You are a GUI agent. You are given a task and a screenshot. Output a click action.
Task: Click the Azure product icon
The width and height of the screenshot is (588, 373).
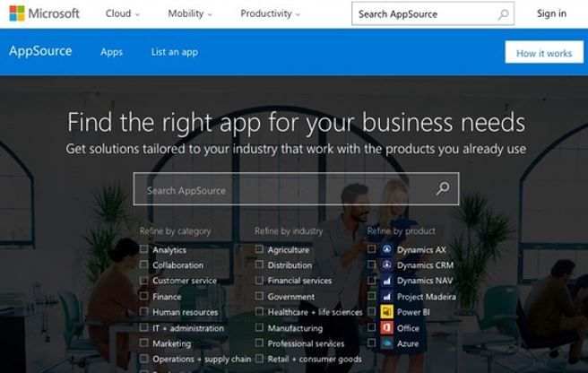point(386,343)
